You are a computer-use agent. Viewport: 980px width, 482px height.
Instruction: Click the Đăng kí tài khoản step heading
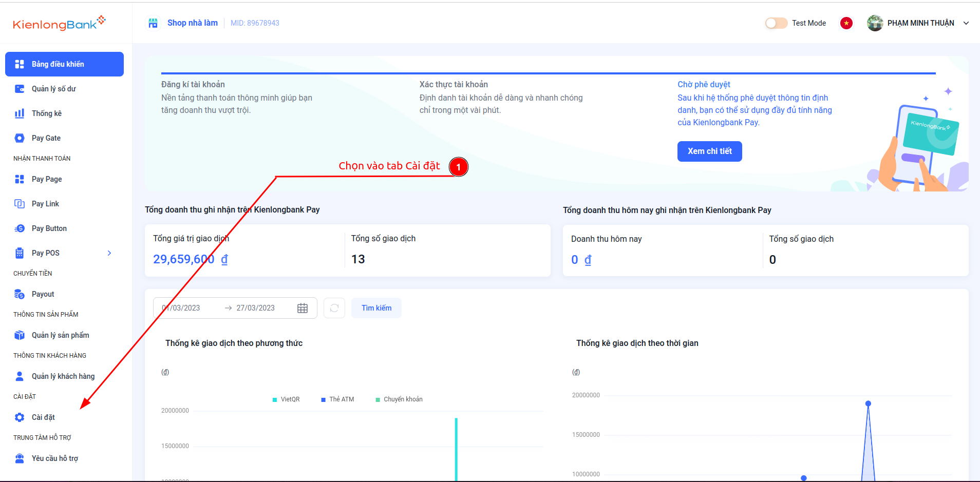click(193, 84)
